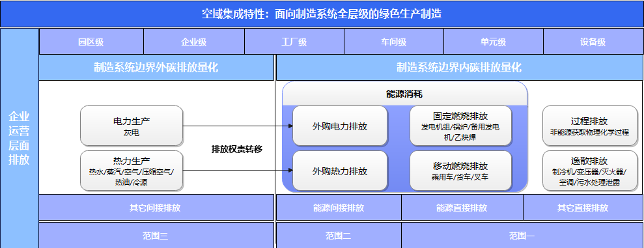Select the 能源间接排放 cell
This screenshot has height=248, width=644.
339,208
